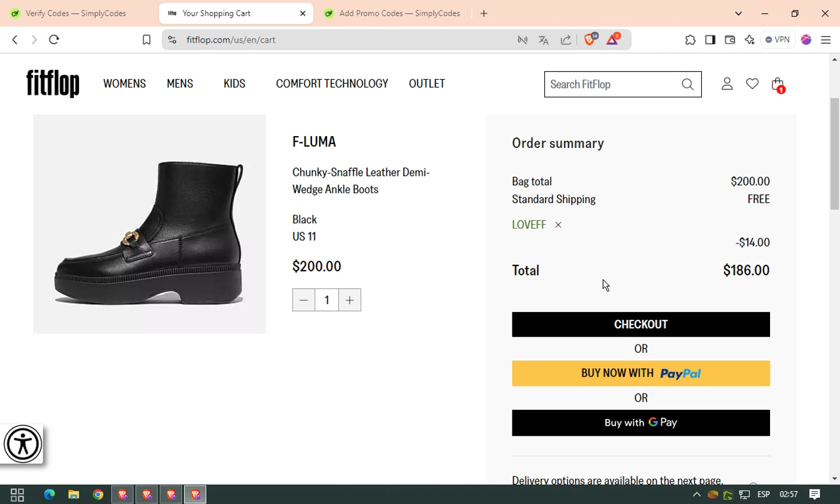Image resolution: width=840 pixels, height=504 pixels.
Task: Open the WOMENS menu
Action: 124,84
